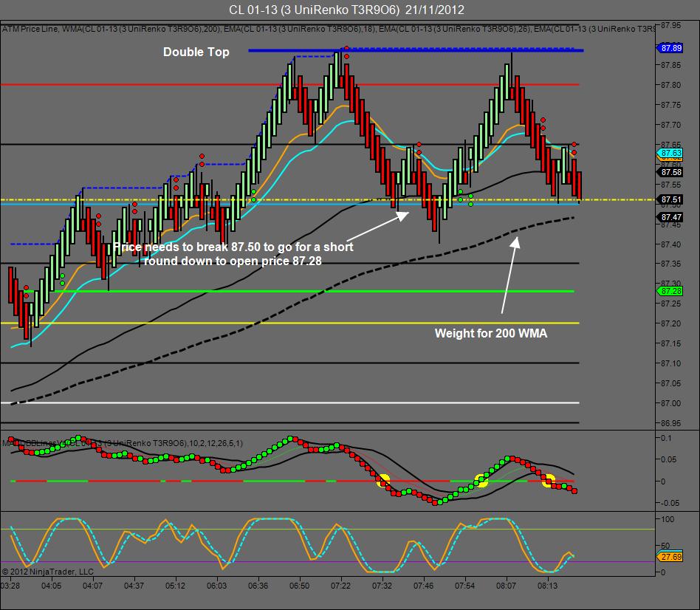The height and width of the screenshot is (610, 700).
Task: Click the 08:13 time label
Action: [547, 586]
